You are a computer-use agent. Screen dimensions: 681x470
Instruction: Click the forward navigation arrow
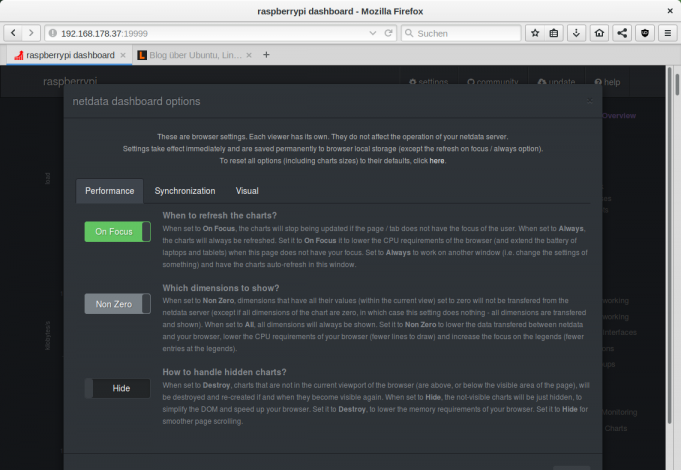(x=31, y=33)
